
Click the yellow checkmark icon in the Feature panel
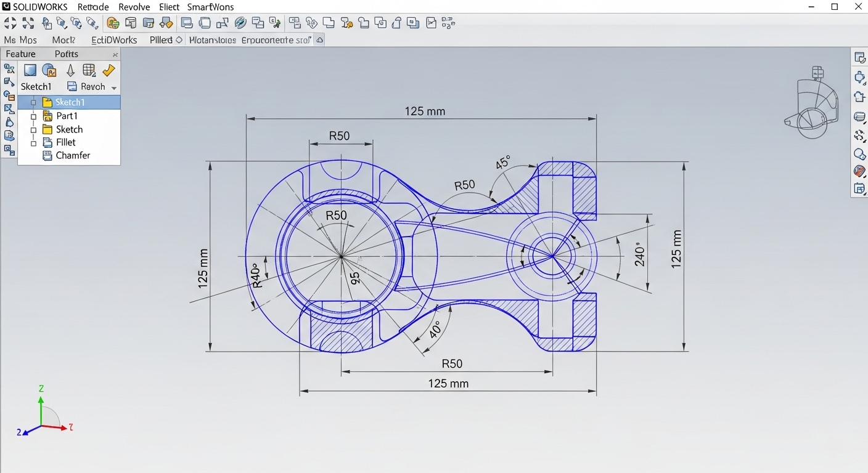(108, 70)
